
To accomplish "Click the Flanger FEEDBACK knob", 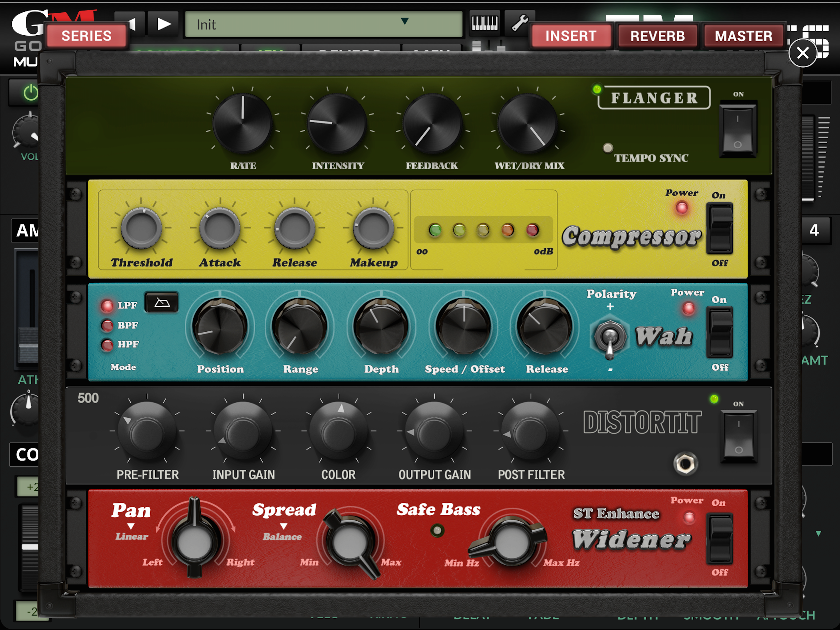I will tap(432, 123).
